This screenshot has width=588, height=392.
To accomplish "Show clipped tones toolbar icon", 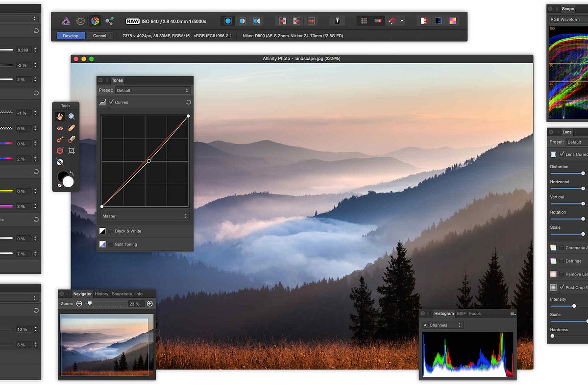I will point(453,21).
